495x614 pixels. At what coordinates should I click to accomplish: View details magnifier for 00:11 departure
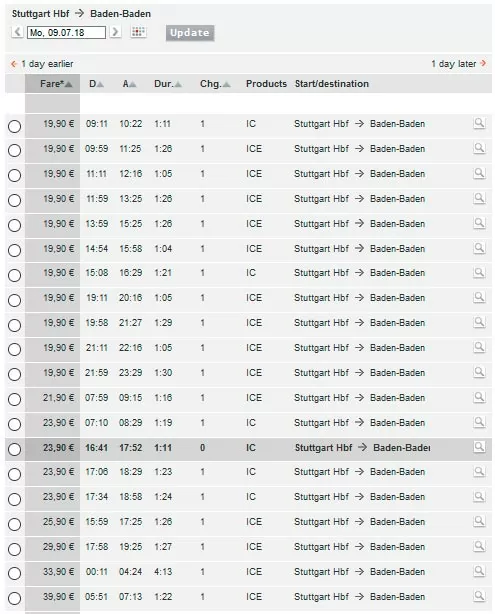pos(479,571)
